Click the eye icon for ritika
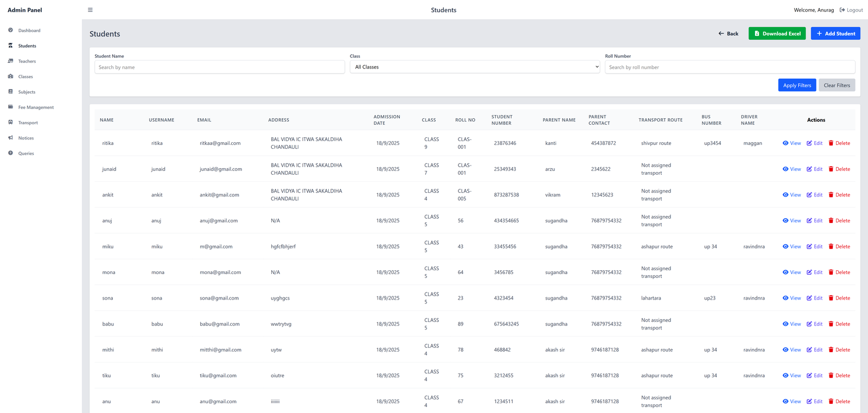 pos(786,143)
